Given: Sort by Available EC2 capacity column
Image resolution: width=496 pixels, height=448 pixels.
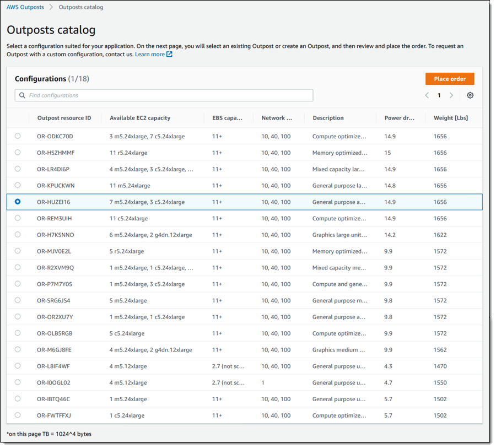Looking at the screenshot, I should click(x=140, y=118).
